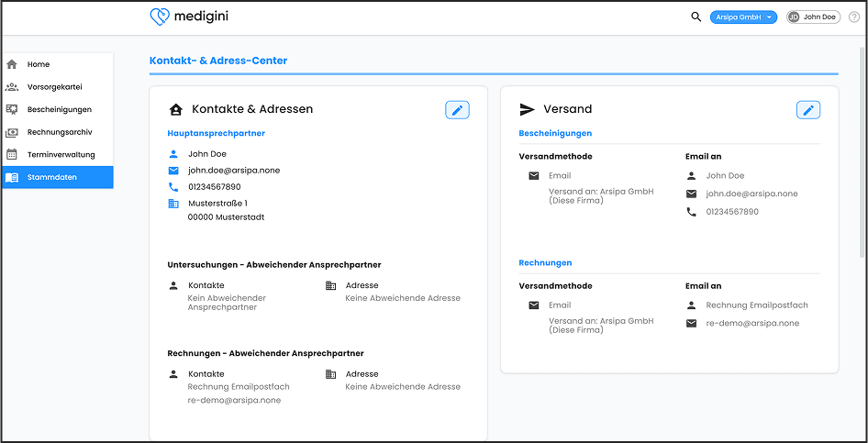The height and width of the screenshot is (443, 868).
Task: Click building icon beside Musterstraße 1
Action: click(x=173, y=204)
